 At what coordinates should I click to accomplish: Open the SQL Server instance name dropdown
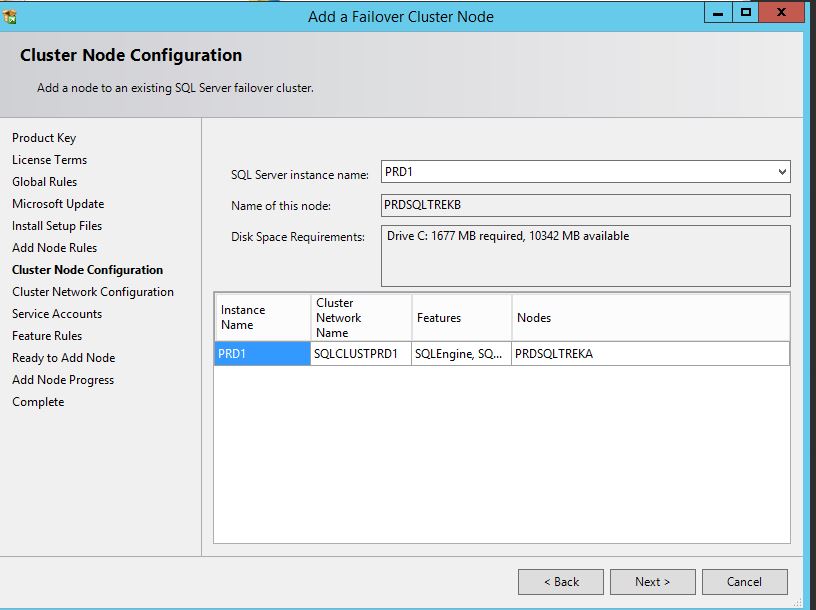pos(781,172)
